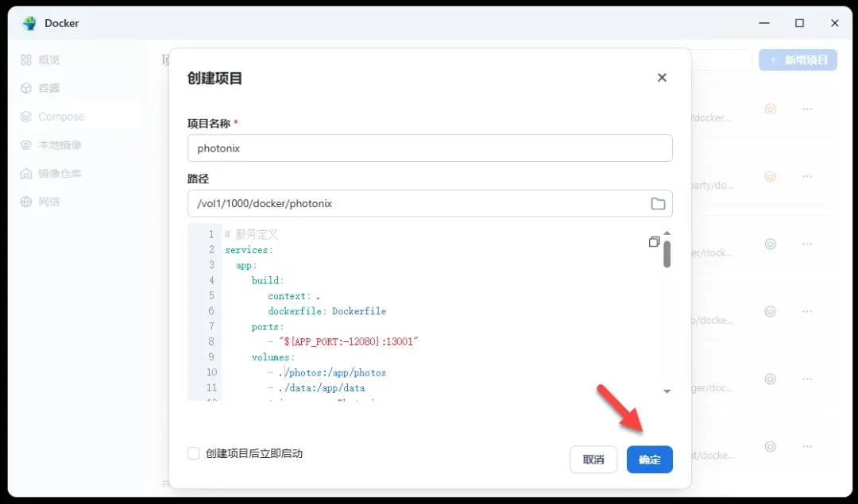
Task: Open the three-dot menu of third project row
Action: pos(807,244)
